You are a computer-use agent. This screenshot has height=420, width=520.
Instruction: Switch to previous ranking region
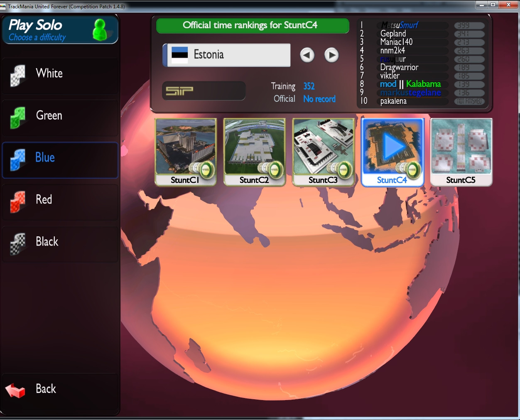307,55
